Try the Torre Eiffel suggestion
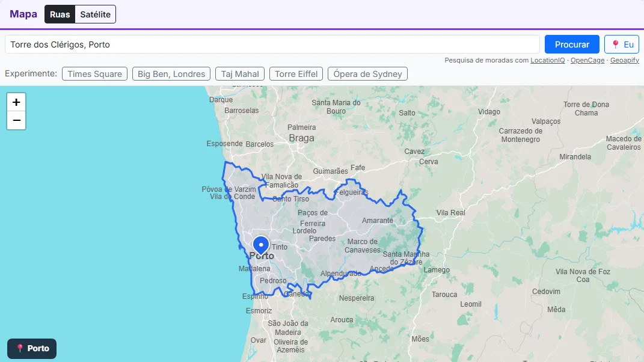The width and height of the screenshot is (644, 362). pos(296,74)
